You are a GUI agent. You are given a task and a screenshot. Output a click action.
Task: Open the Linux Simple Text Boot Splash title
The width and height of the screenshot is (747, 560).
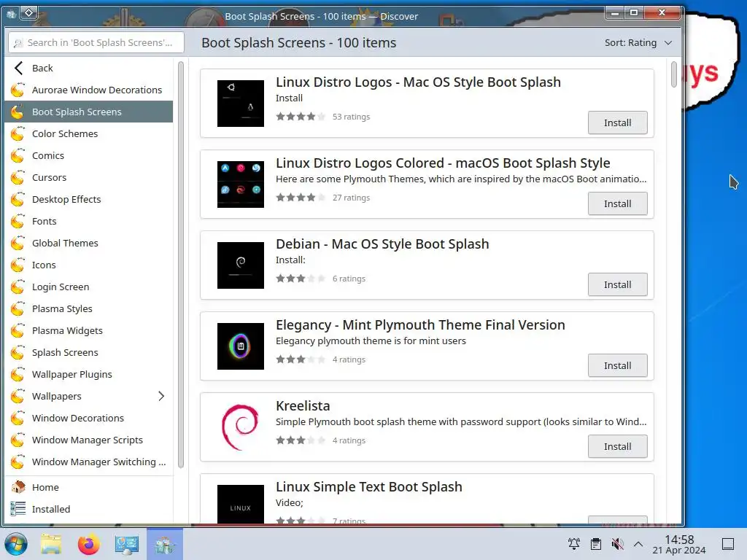368,486
